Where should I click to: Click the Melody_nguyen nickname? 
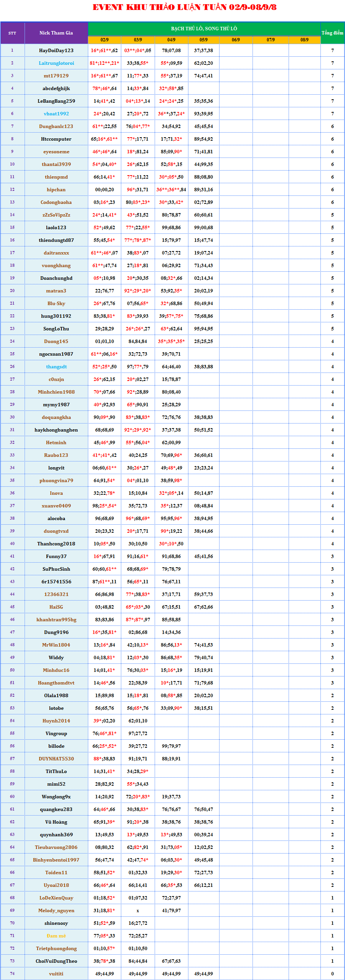56,911
